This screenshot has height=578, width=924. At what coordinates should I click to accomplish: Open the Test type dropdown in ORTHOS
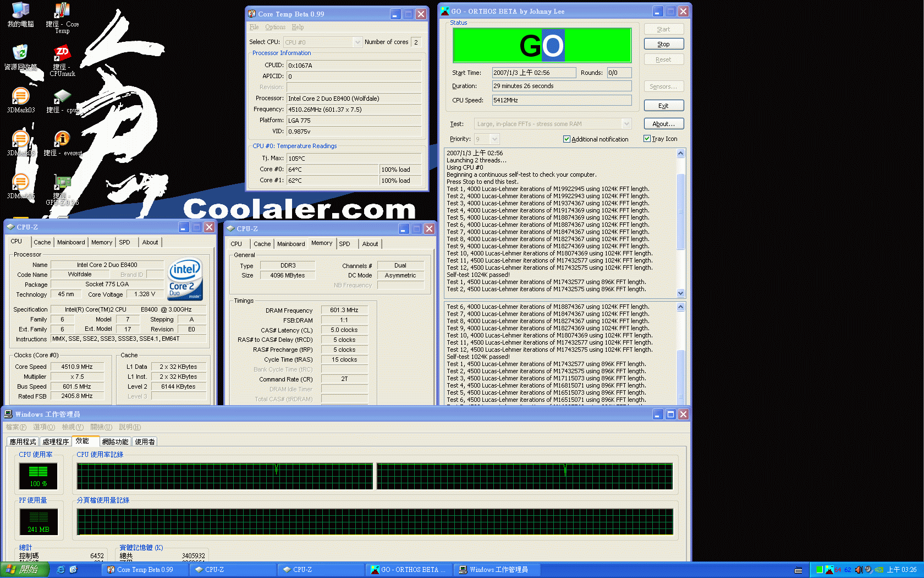[x=626, y=124]
